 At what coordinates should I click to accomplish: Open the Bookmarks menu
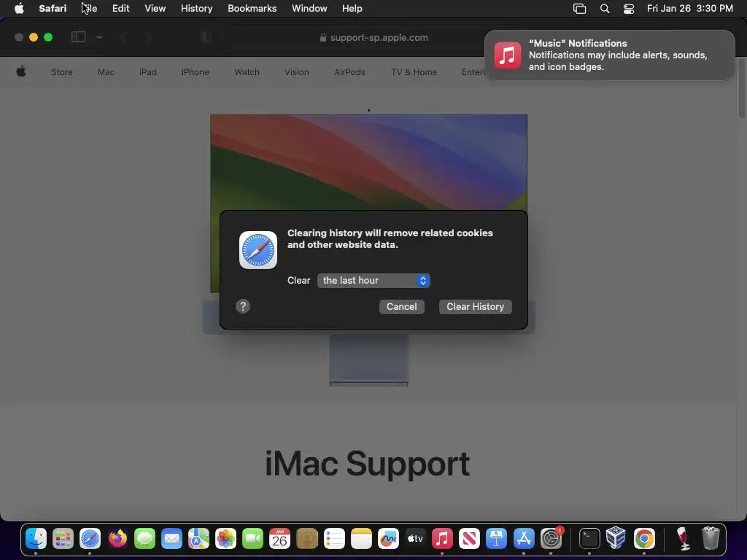[x=252, y=9]
